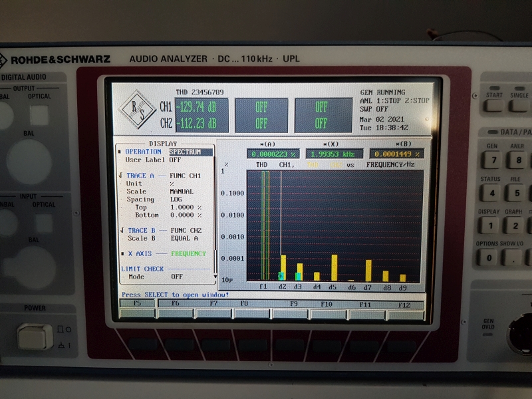Viewport: 532px width, 399px height.
Task: Click the yellow d5 harmonic bar
Action: (x=334, y=268)
